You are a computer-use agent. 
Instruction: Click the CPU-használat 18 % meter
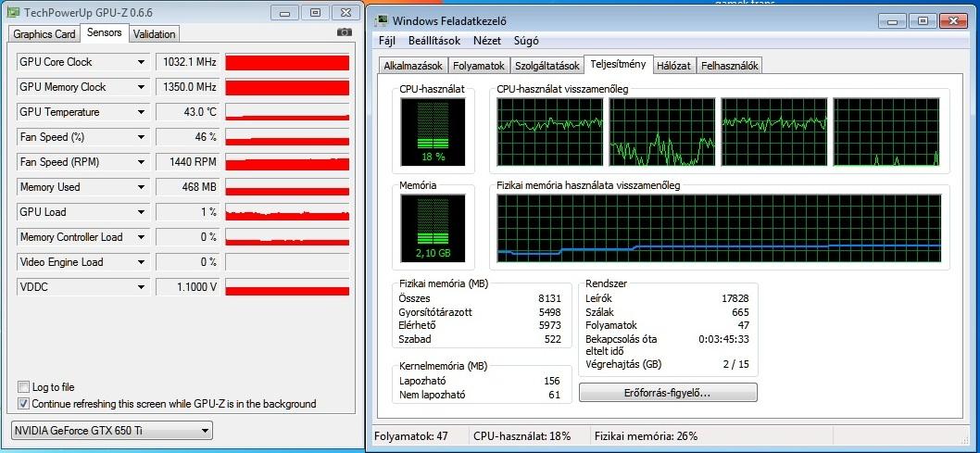point(433,132)
